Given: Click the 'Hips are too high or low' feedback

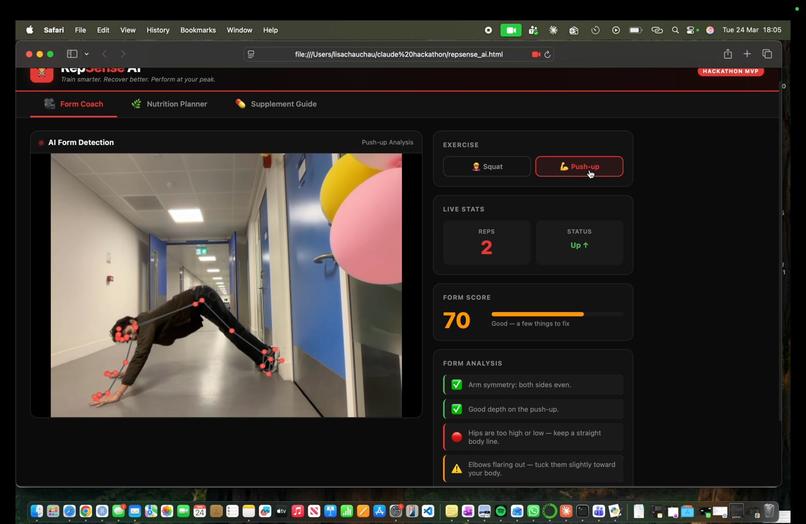Looking at the screenshot, I should [533, 437].
